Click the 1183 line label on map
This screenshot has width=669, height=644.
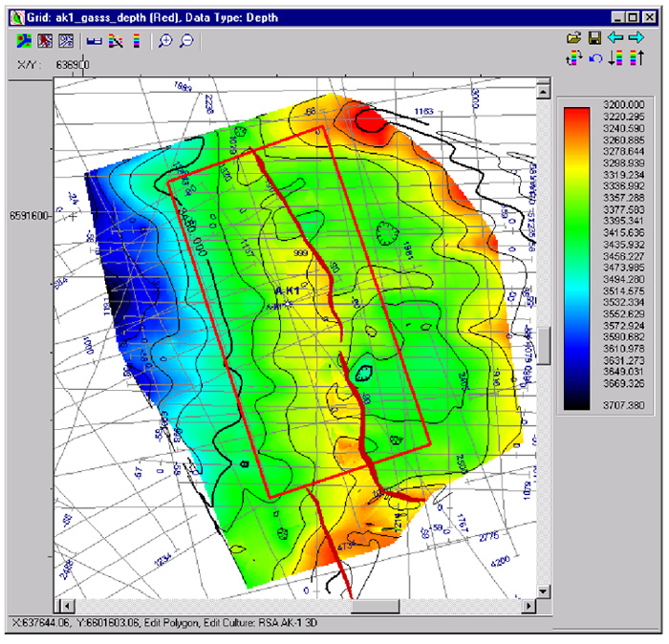[x=423, y=112]
